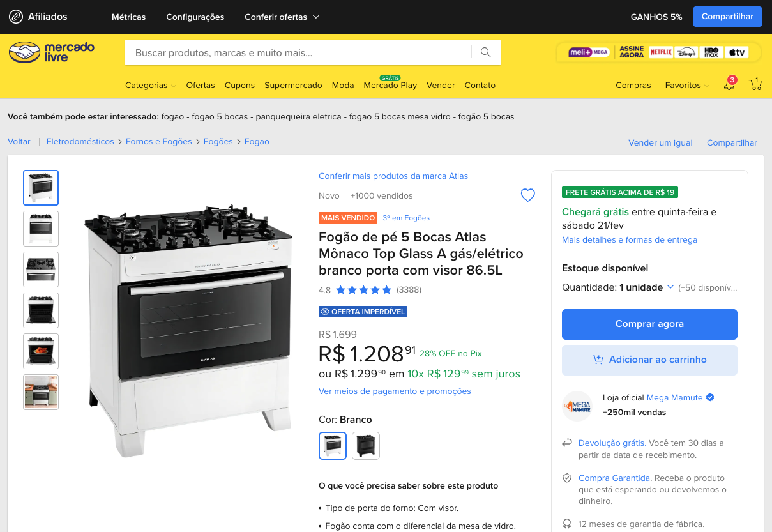The image size is (772, 532).
Task: Open the quantity selector dropdown
Action: point(646,287)
